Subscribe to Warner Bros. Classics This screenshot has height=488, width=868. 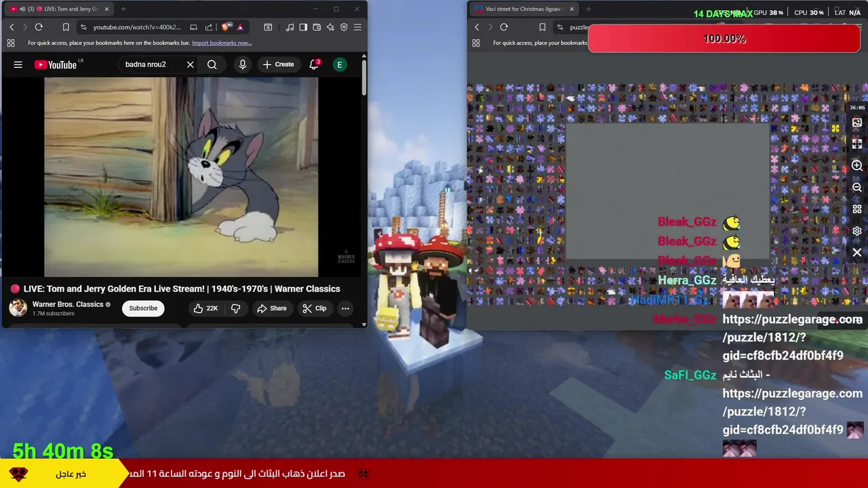point(143,308)
